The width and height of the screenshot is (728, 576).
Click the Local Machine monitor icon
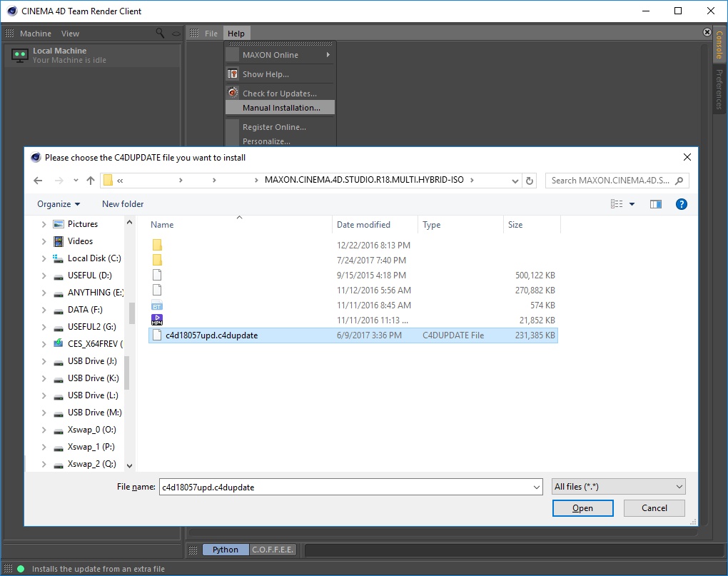[19, 55]
